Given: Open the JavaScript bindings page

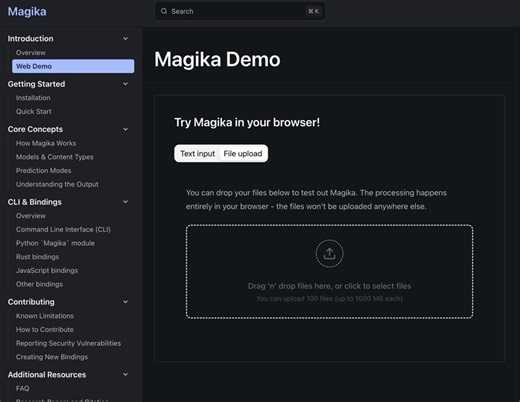Looking at the screenshot, I should (47, 270).
